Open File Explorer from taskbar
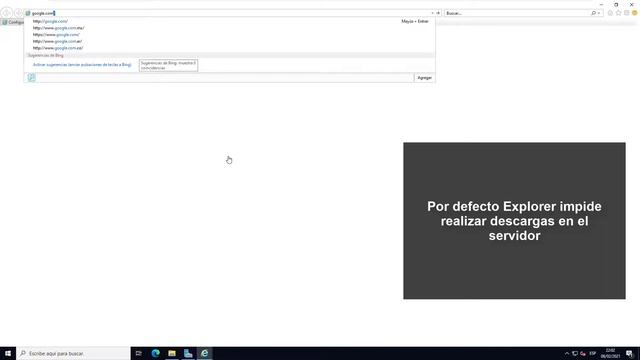The width and height of the screenshot is (640, 360). (172, 353)
